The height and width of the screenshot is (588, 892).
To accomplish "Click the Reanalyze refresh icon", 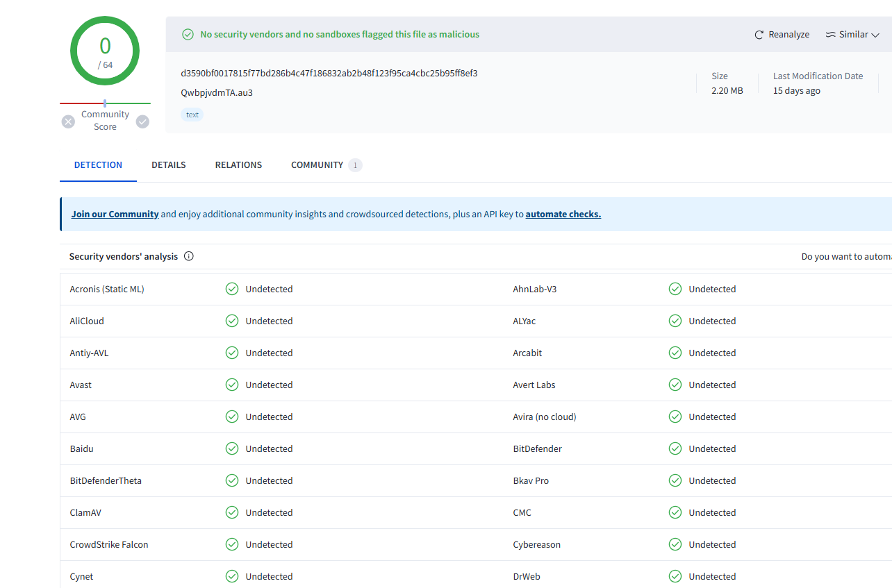I will pyautogui.click(x=759, y=35).
